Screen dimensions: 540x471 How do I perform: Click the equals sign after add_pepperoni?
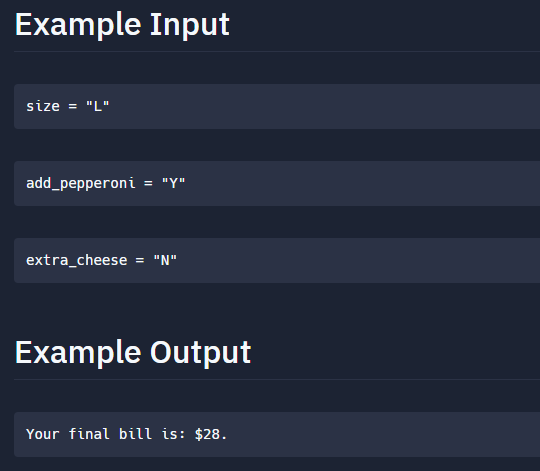[148, 184]
